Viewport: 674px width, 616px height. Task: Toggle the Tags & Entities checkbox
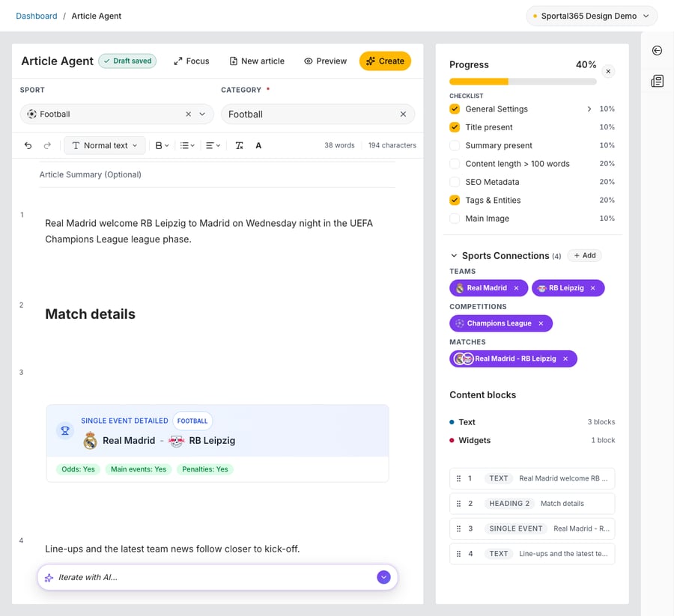455,200
